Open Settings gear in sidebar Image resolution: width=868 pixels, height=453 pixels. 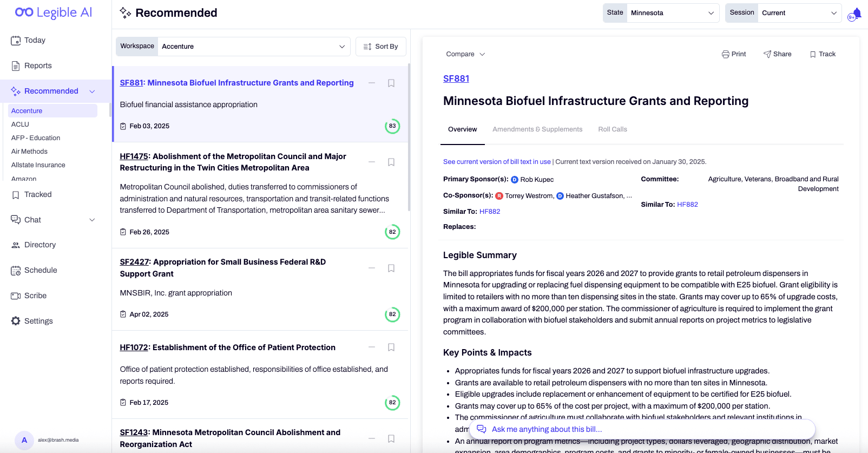tap(16, 321)
